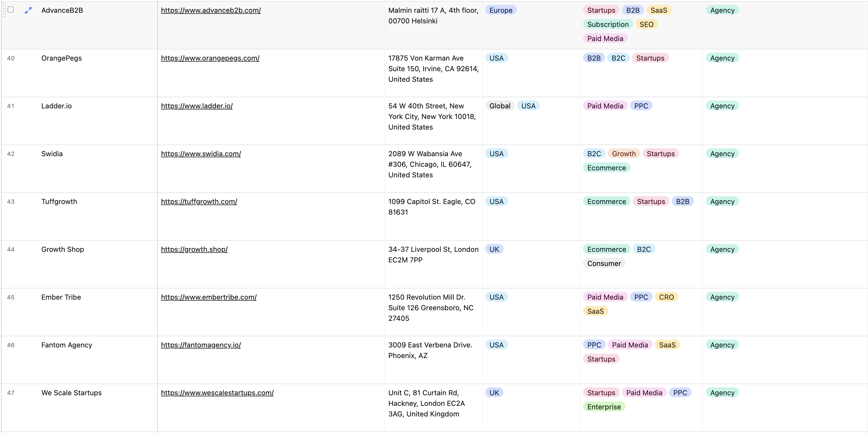
Task: Click the Global tag in Ladder.io row
Action: [500, 106]
